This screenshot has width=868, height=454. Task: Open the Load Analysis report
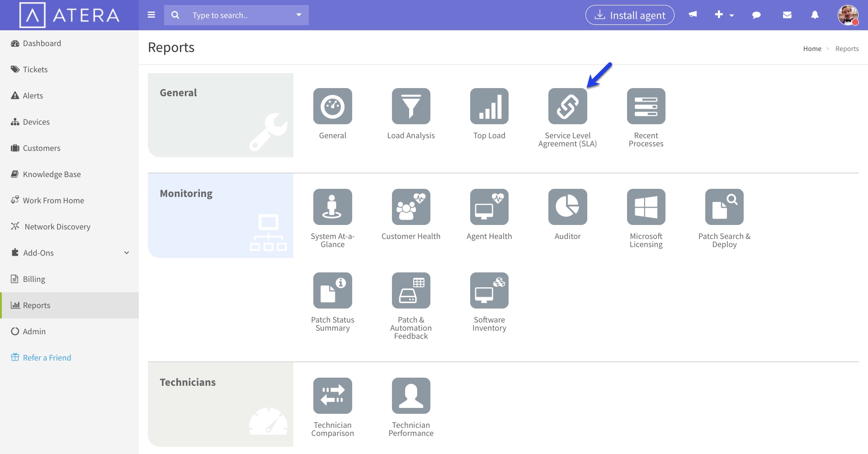411,106
